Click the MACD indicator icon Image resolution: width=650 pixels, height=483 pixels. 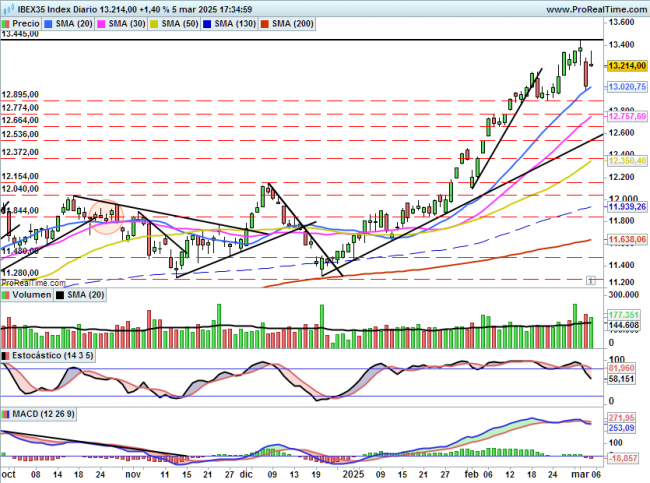7,413
